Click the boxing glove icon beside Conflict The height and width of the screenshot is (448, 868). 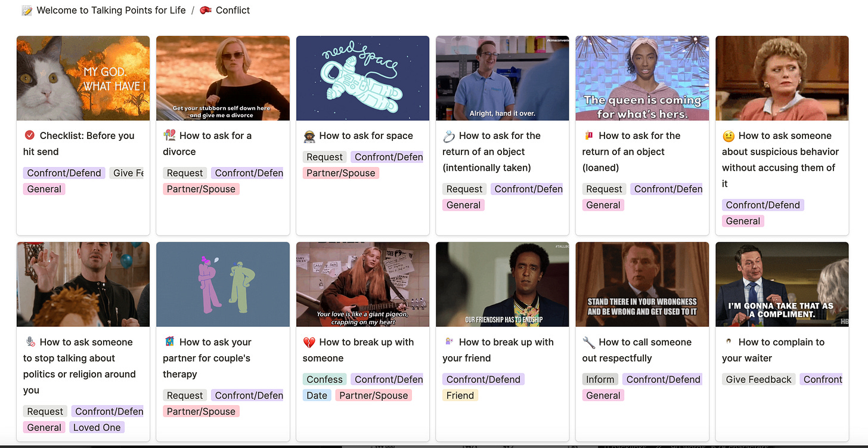(x=206, y=10)
